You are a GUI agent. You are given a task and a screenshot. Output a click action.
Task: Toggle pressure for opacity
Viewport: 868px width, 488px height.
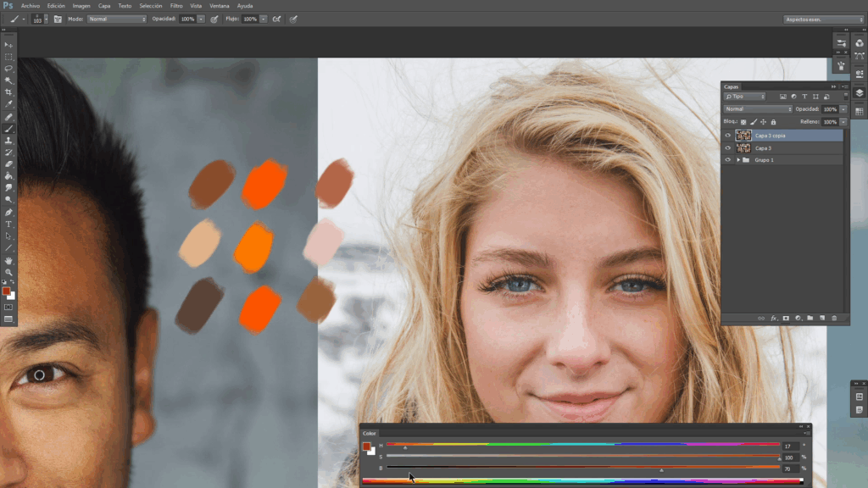click(x=214, y=19)
